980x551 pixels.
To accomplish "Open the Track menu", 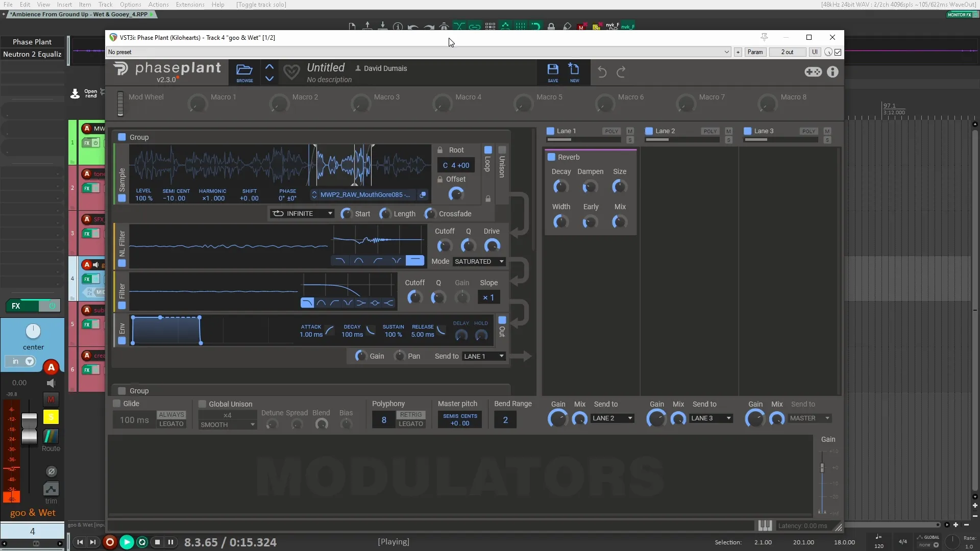I will click(x=105, y=5).
